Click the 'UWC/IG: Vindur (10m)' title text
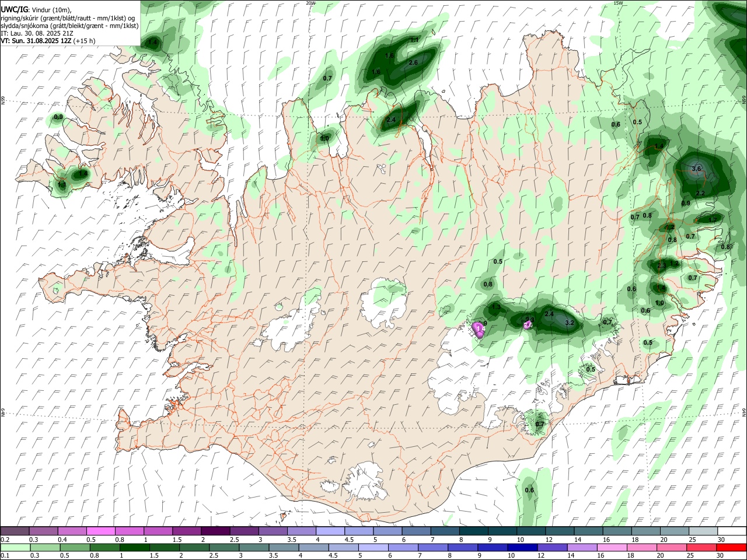Image resolution: width=747 pixels, height=560 pixels. tap(36, 9)
